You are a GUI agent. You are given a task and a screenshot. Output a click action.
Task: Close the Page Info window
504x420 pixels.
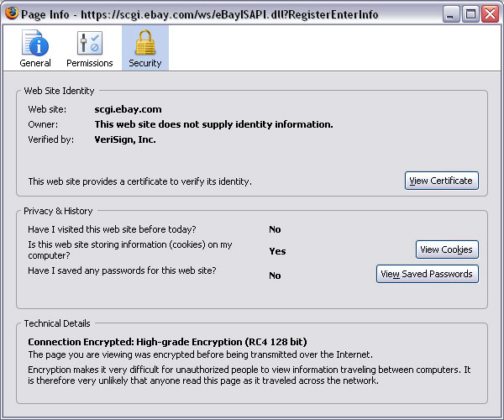point(490,14)
